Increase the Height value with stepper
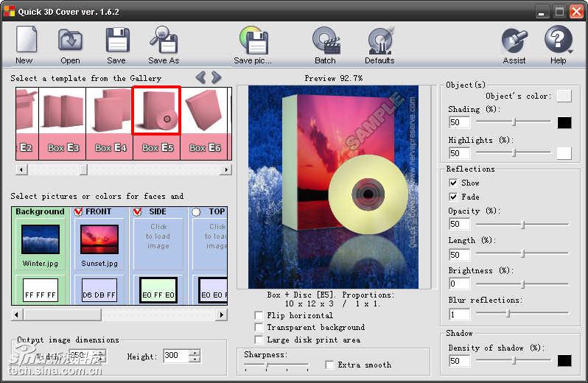This screenshot has height=383, width=588. pyautogui.click(x=195, y=353)
